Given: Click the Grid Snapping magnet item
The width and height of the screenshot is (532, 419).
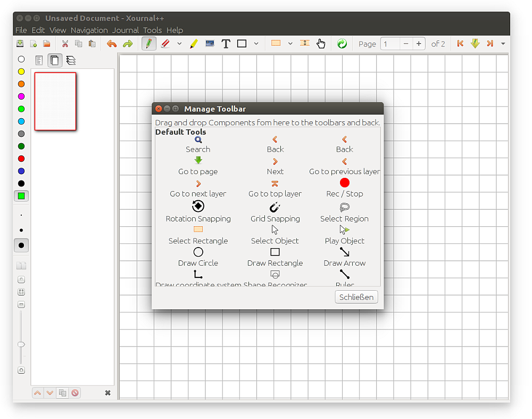Looking at the screenshot, I should coord(275,212).
